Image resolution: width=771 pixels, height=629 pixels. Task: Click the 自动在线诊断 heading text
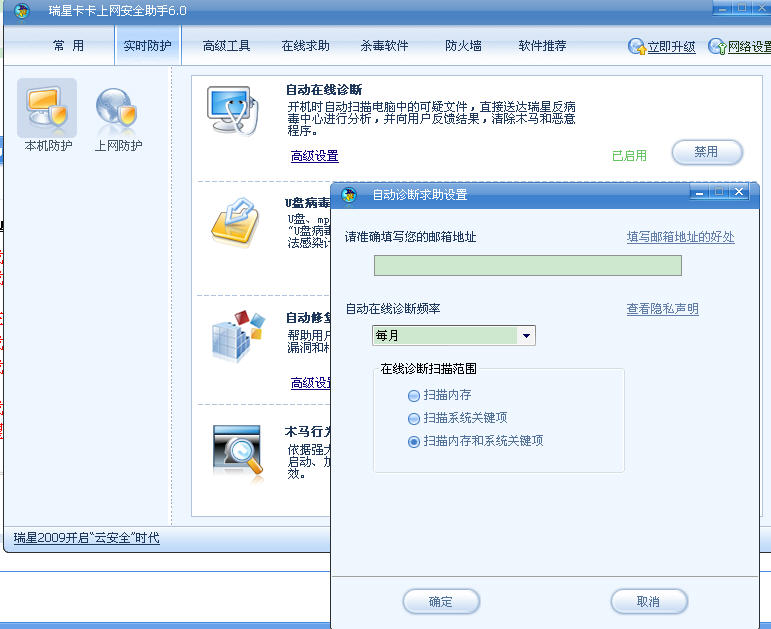[x=324, y=90]
